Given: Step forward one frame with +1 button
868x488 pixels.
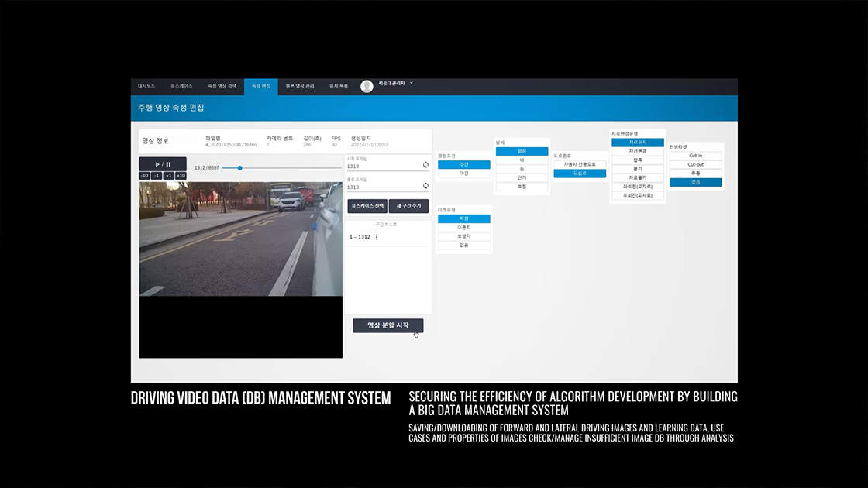Looking at the screenshot, I should 169,176.
